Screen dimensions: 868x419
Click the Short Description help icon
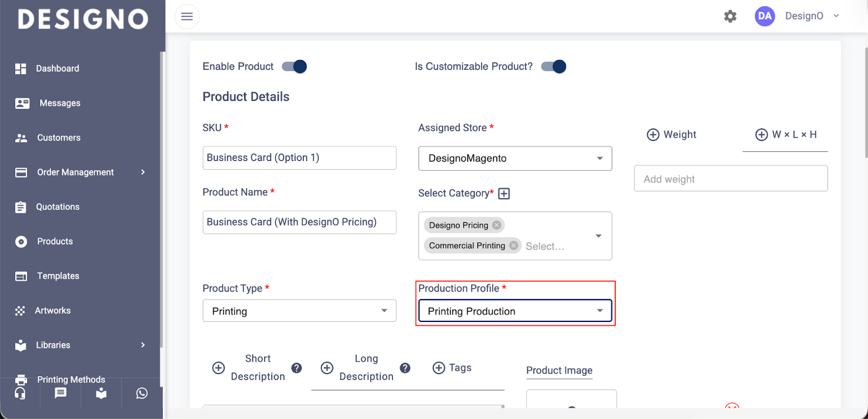coord(297,368)
